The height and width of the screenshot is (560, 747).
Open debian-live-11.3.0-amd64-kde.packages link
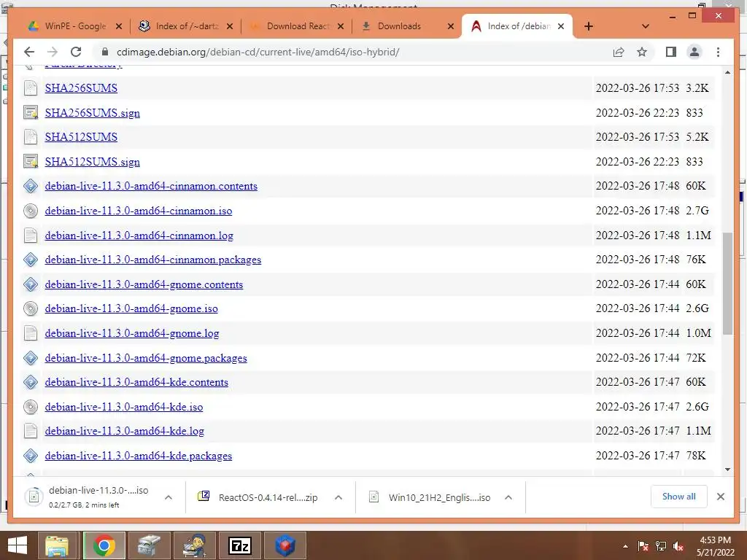point(139,456)
